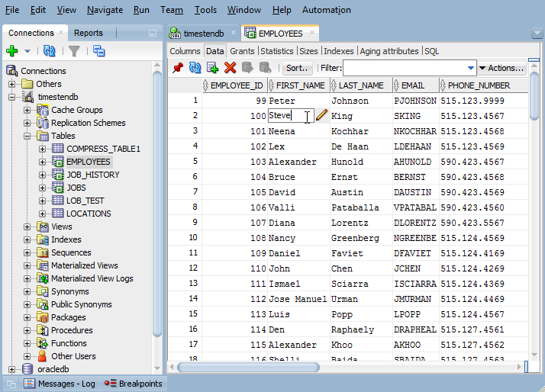
Task: Open new connection dropdown arrow
Action: [x=27, y=51]
